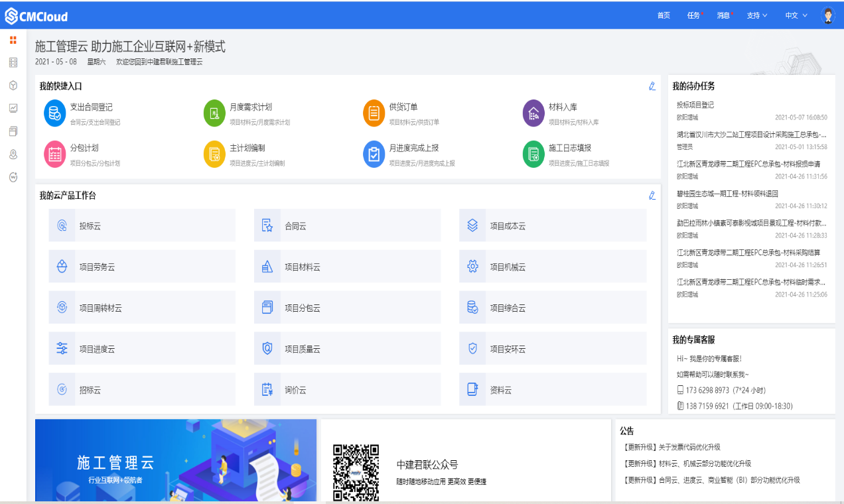Open the 招标云 tile
Viewport: 844px width, 504px height.
(x=142, y=390)
